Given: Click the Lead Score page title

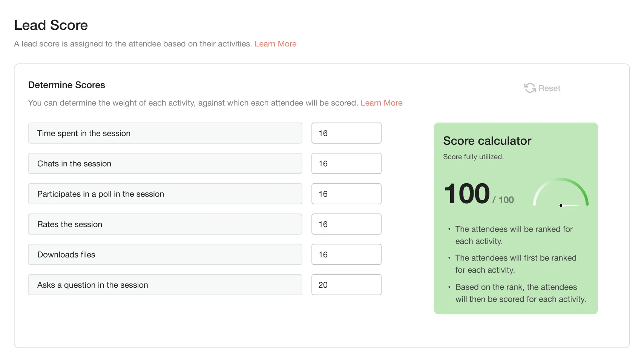Looking at the screenshot, I should [51, 25].
